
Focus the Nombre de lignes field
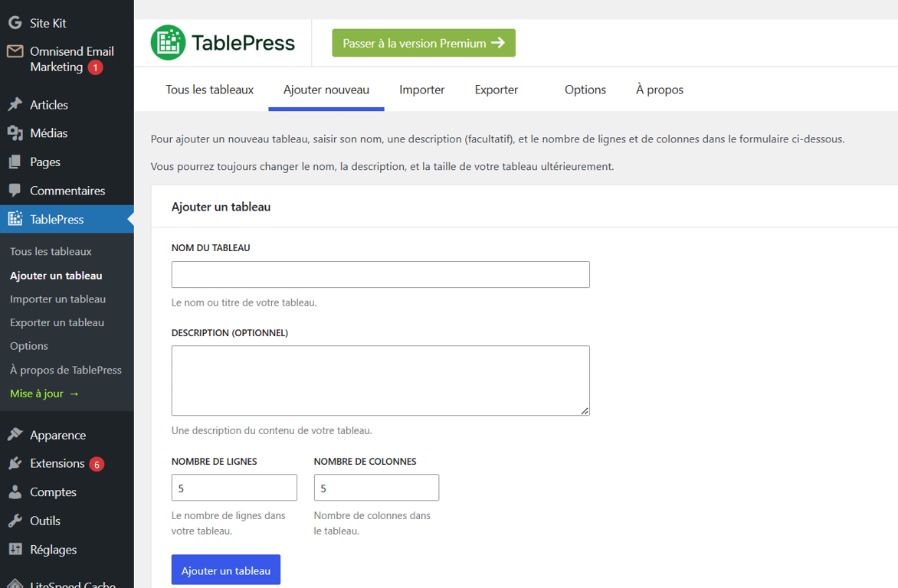(x=234, y=487)
